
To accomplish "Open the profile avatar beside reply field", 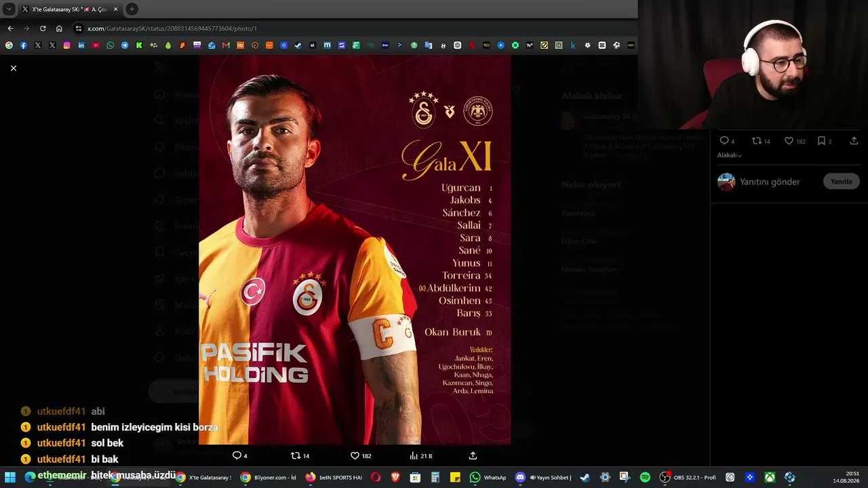I will (x=726, y=182).
